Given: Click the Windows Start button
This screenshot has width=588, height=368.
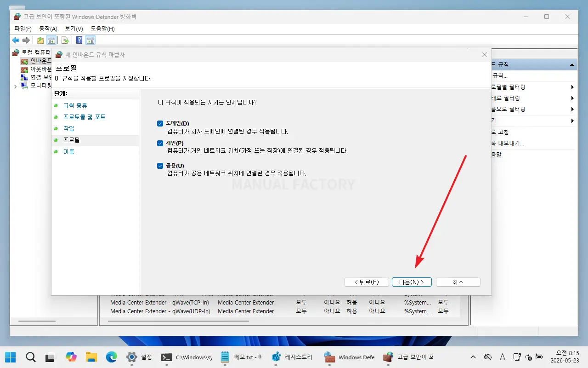Looking at the screenshot, I should [x=10, y=357].
